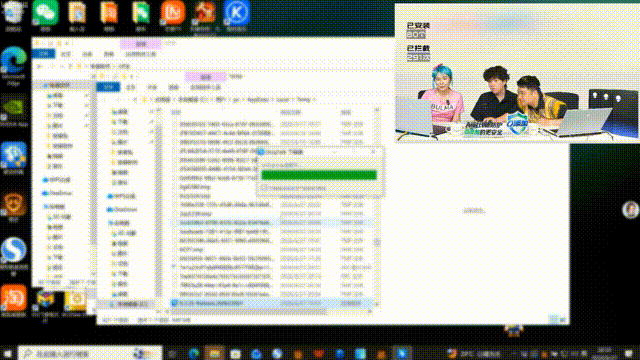640x360 pixels.
Task: Open Task View on the taskbar
Action: 172,353
